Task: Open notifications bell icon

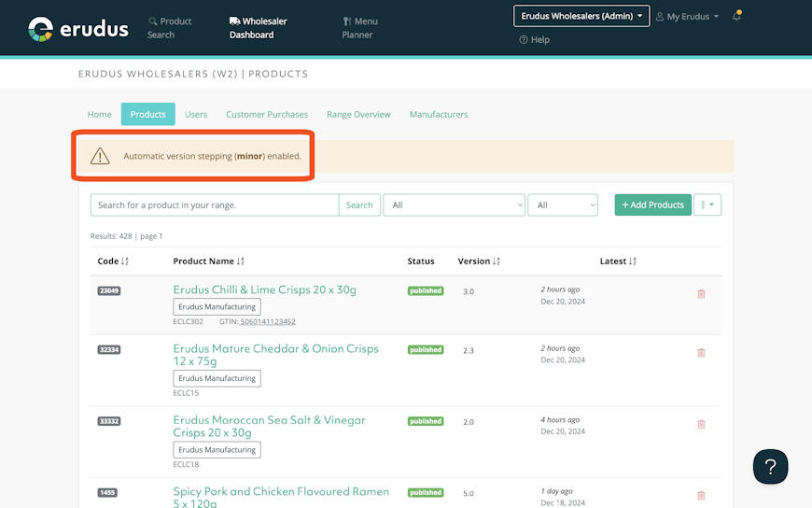Action: pos(736,16)
